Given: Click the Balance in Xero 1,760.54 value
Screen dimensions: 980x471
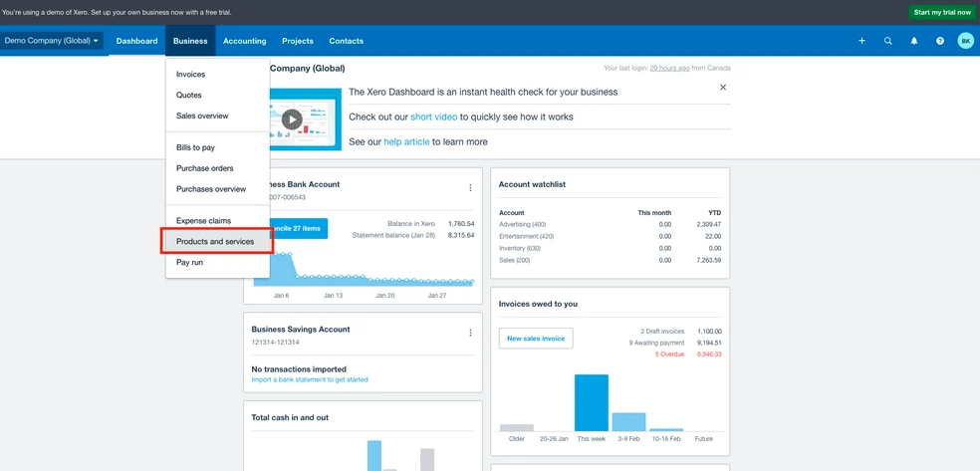Looking at the screenshot, I should coord(461,224).
